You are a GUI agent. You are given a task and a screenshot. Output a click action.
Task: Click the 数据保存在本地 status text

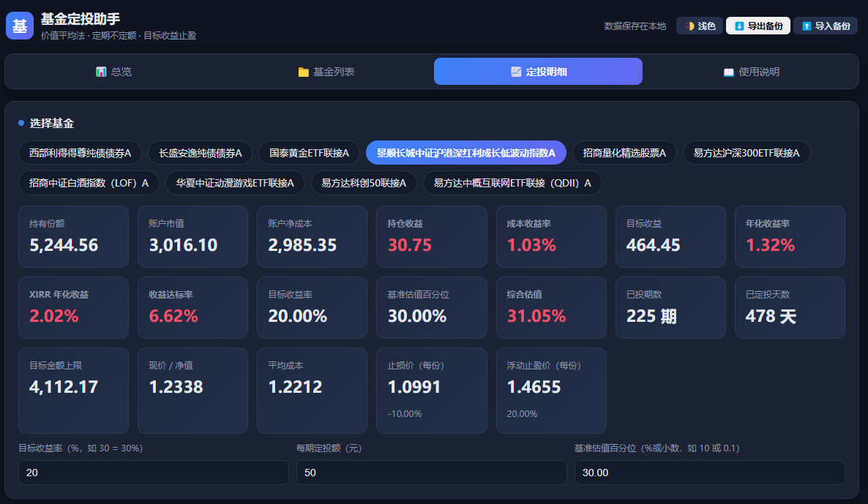pos(635,26)
